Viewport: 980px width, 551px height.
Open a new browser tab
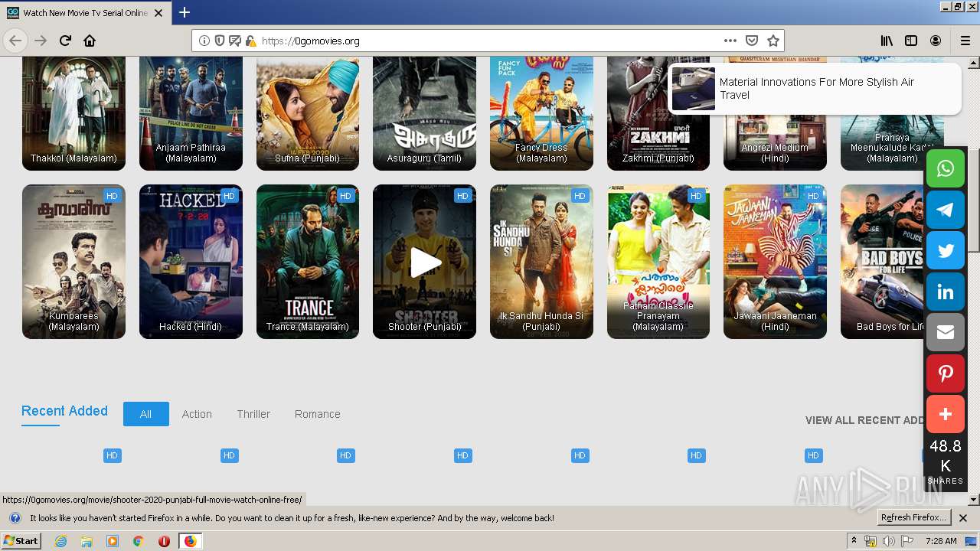tap(185, 12)
